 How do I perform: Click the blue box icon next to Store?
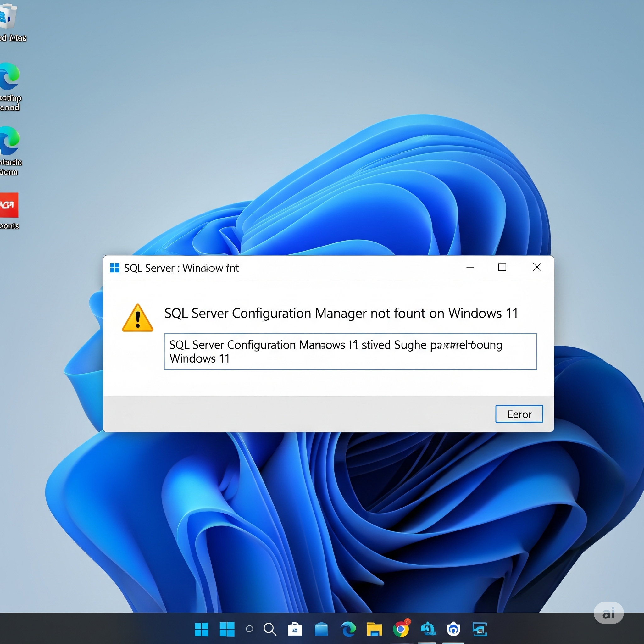coord(321,629)
